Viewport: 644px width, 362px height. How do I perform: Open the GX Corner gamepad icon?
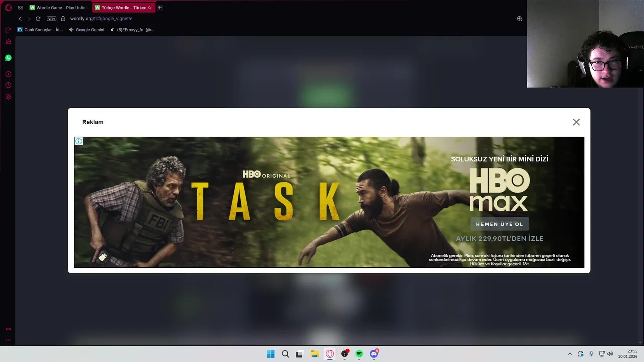pyautogui.click(x=20, y=8)
